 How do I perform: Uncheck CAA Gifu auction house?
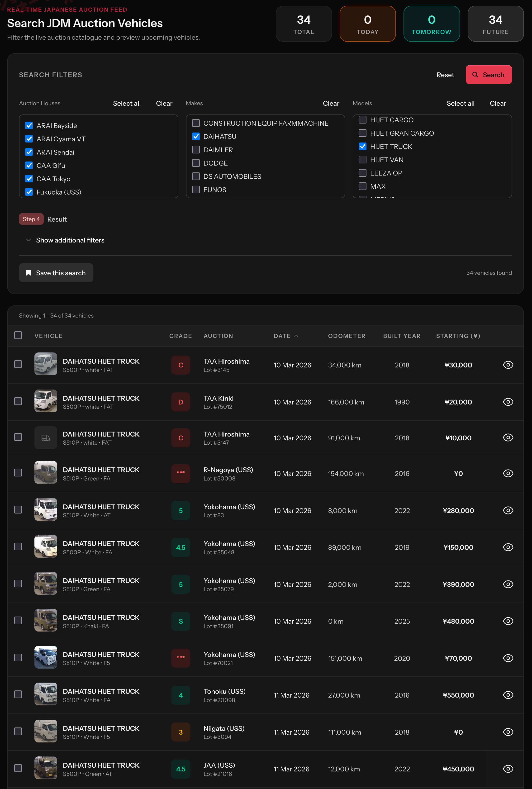pos(29,166)
